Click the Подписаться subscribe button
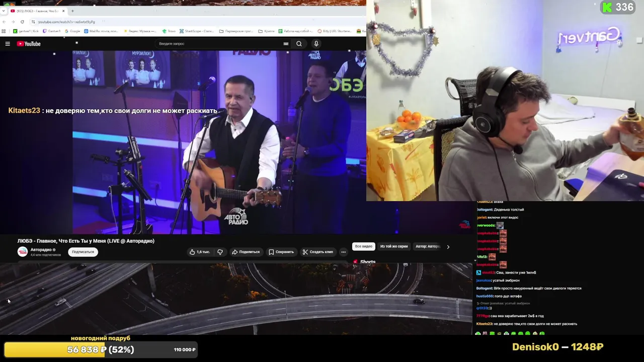This screenshot has height=362, width=644. pos(83,252)
